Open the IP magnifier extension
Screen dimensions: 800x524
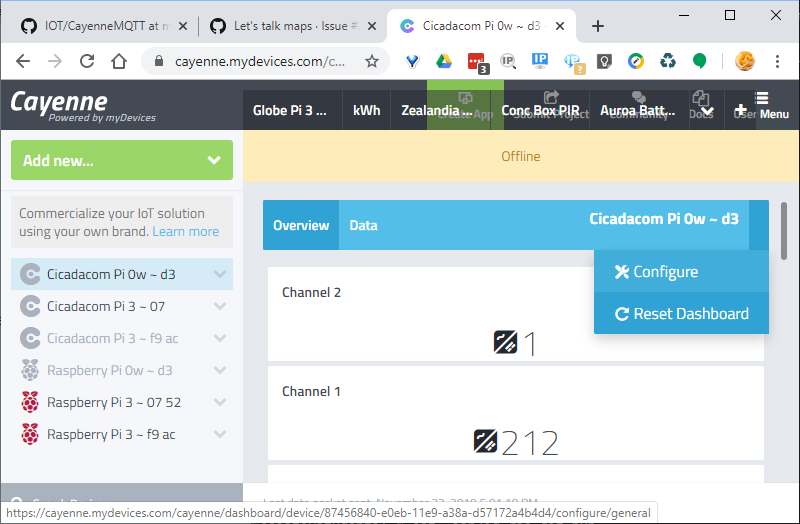point(508,61)
